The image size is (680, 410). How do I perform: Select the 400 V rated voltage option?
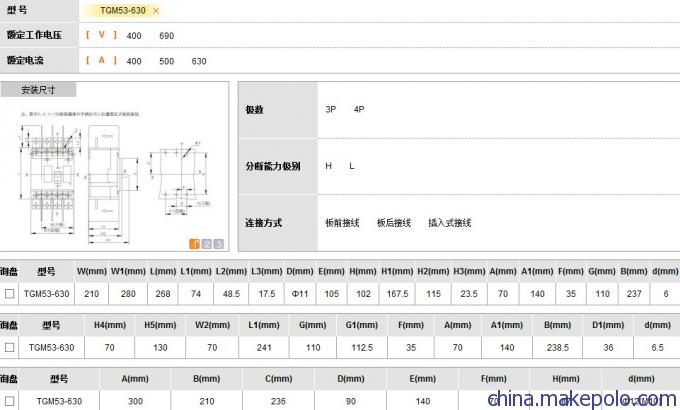(x=134, y=36)
